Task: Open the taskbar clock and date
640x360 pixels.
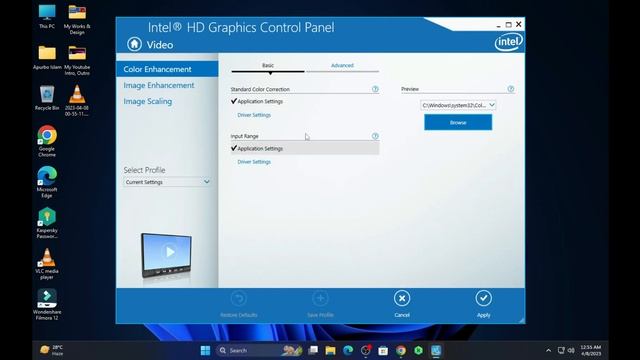Action: pos(591,350)
